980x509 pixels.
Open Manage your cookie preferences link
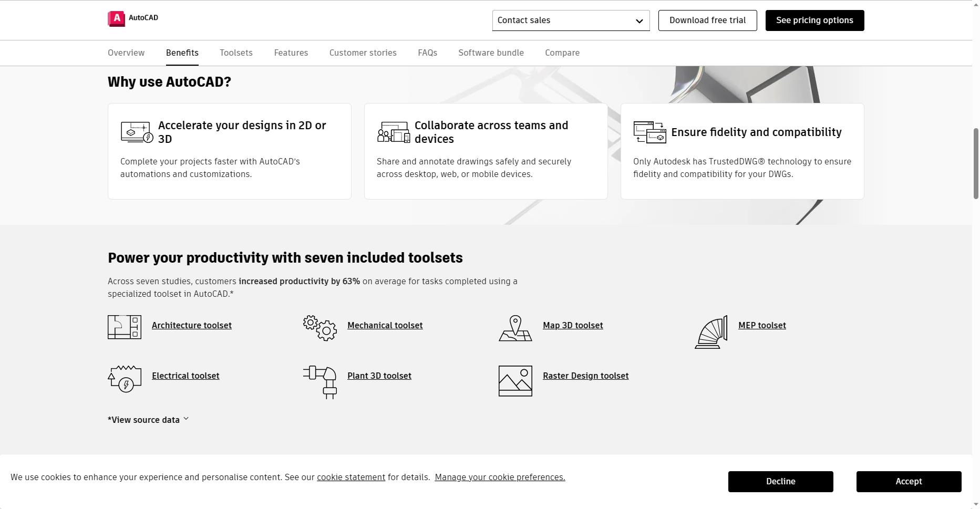(500, 477)
